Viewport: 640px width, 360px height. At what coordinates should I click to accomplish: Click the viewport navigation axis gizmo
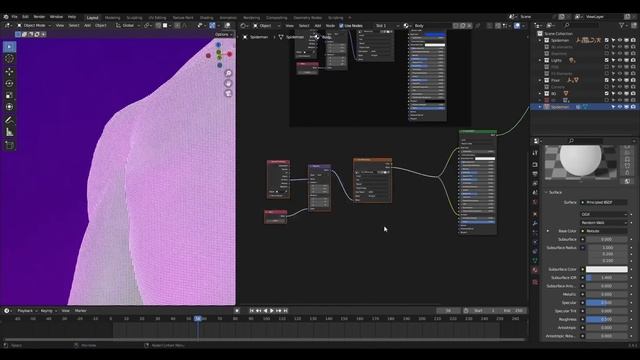(219, 55)
